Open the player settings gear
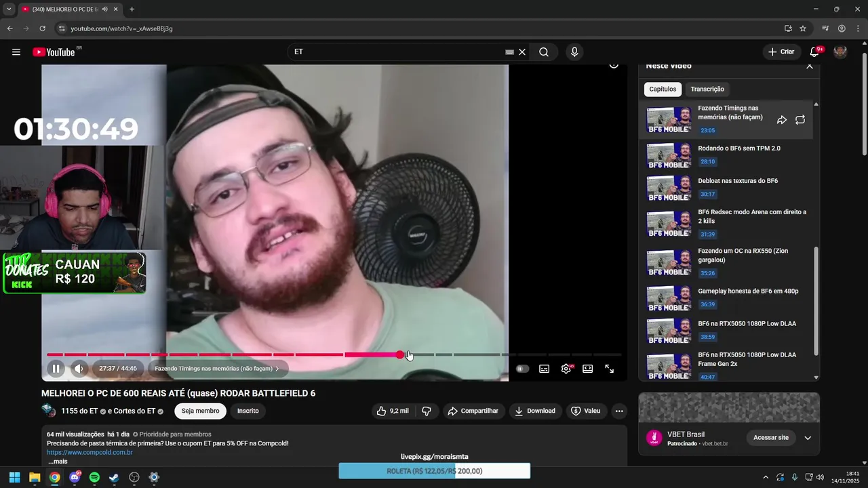The image size is (868, 488). click(566, 369)
